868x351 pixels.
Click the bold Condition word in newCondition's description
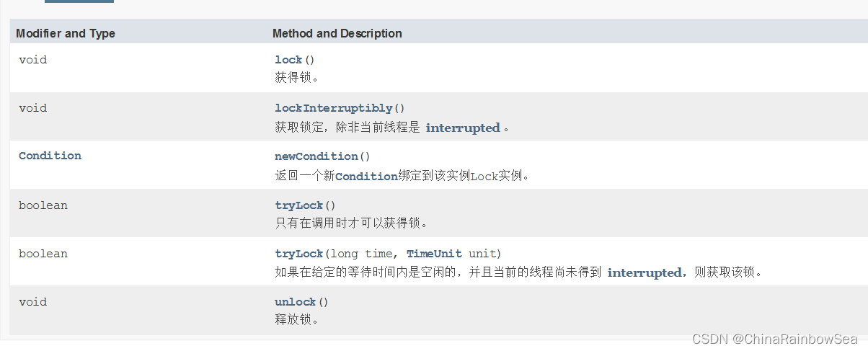pyautogui.click(x=366, y=176)
